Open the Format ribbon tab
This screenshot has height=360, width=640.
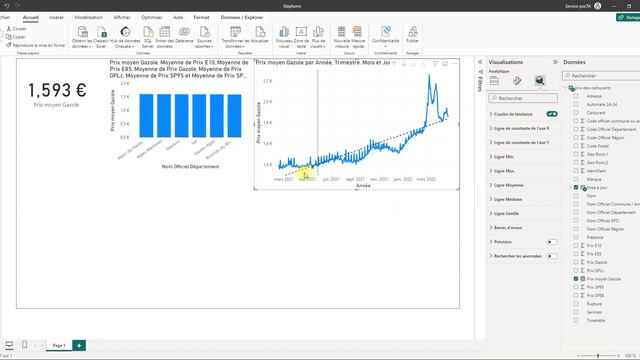coord(201,18)
